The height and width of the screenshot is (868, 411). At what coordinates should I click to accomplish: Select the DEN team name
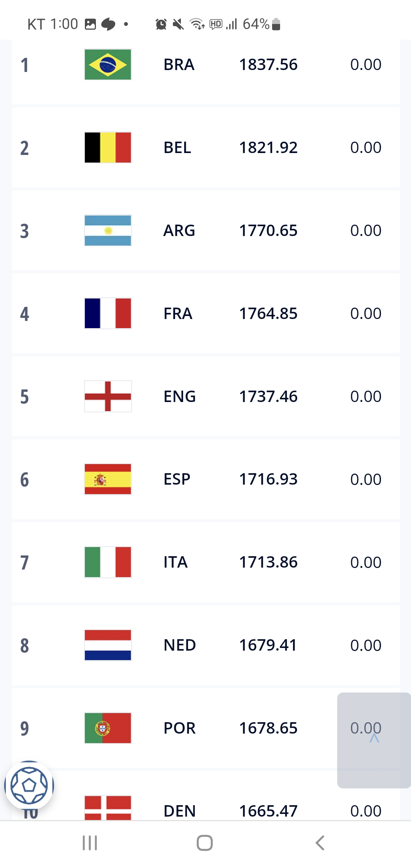[180, 811]
